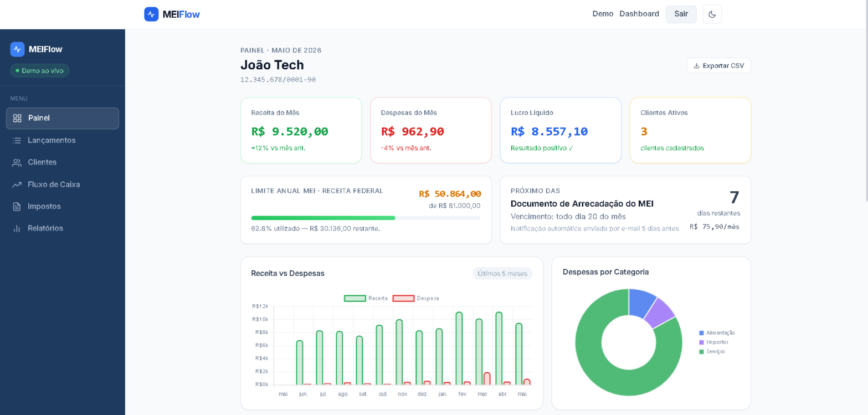Click the Despesas do Mês card
The height and width of the screenshot is (415, 868).
pos(431,131)
